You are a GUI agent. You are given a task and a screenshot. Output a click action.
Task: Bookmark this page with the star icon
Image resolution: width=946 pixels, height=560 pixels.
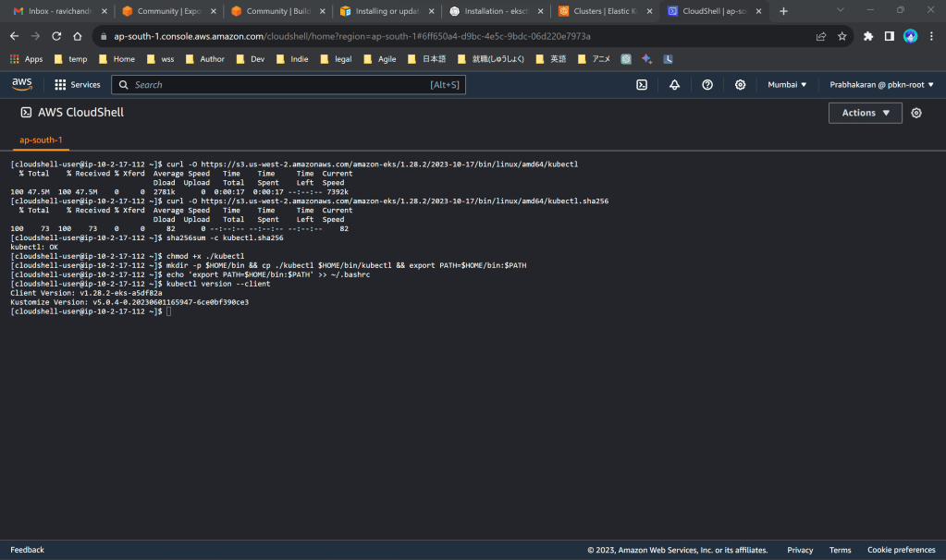(x=842, y=36)
